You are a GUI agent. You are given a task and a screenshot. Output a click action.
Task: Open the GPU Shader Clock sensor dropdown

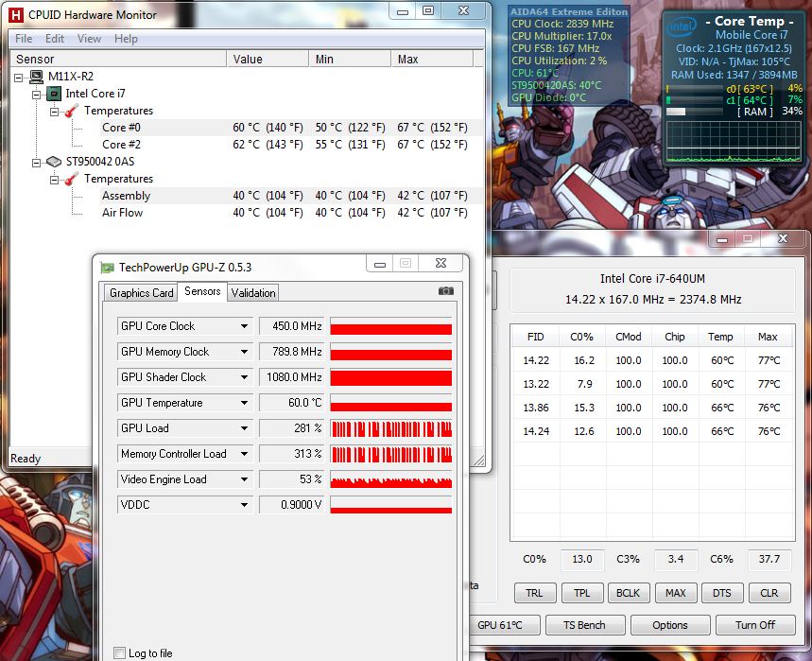click(x=244, y=377)
